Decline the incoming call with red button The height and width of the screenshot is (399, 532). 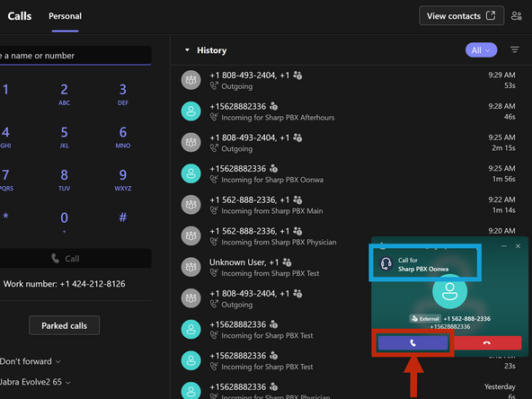tap(487, 342)
